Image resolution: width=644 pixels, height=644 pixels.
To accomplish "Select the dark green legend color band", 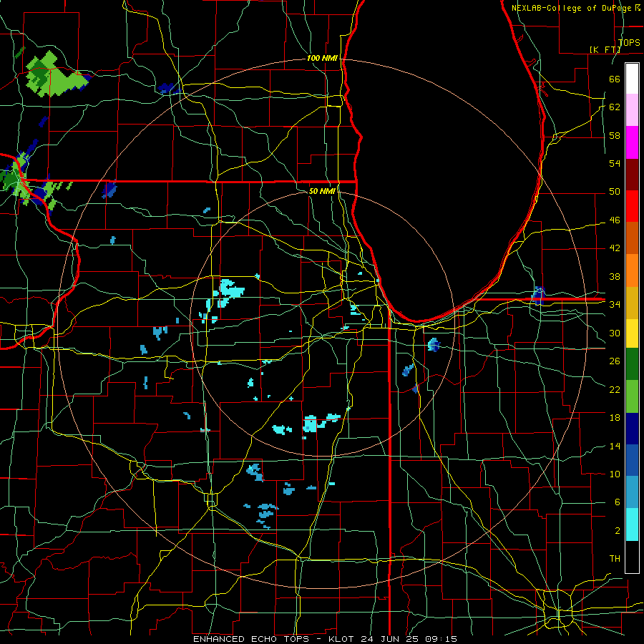I will tap(632, 364).
